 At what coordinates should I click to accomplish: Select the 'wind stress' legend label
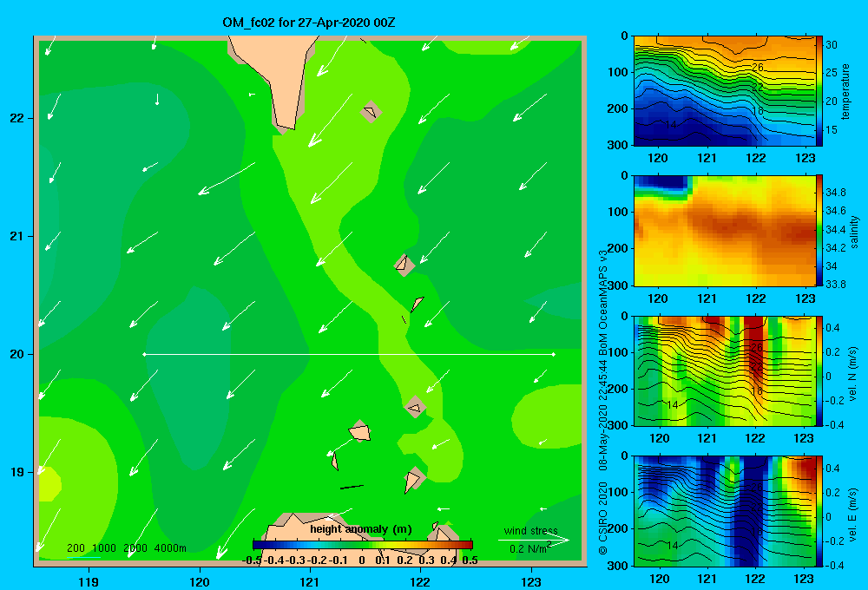(x=531, y=531)
